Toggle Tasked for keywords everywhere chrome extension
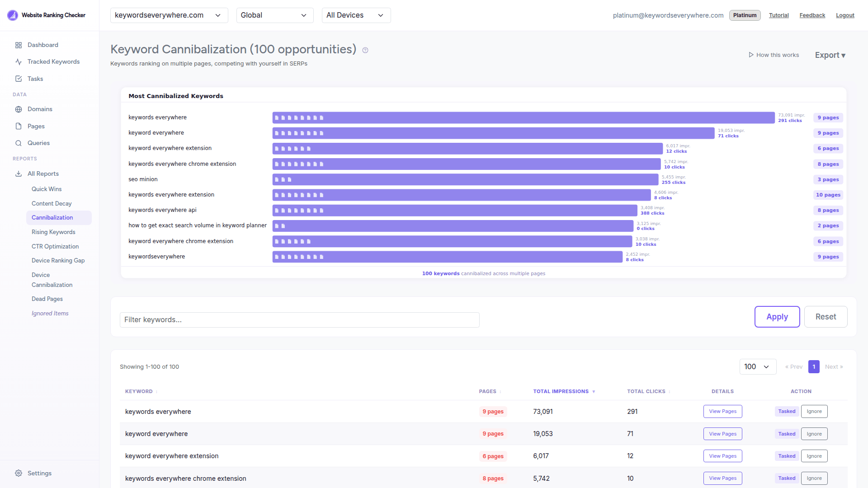The width and height of the screenshot is (868, 488). 787,478
